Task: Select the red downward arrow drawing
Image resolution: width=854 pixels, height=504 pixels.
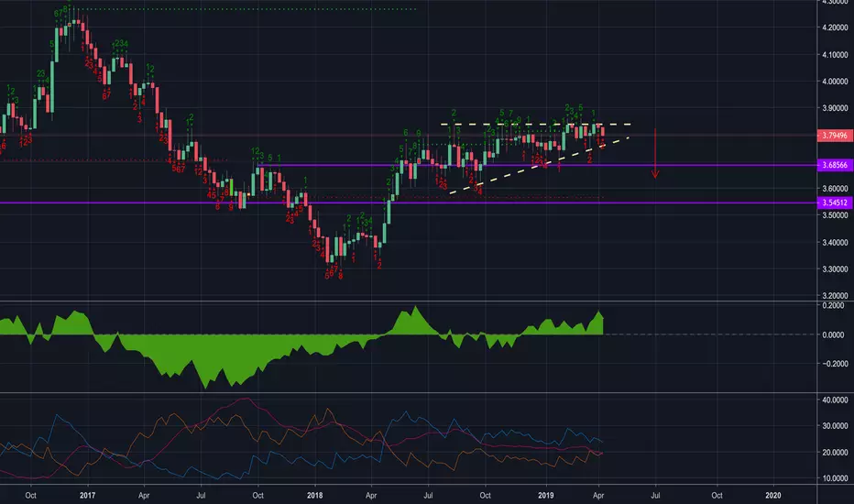Action: coord(655,154)
